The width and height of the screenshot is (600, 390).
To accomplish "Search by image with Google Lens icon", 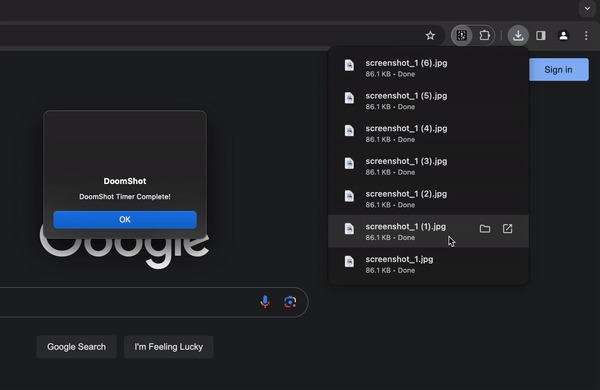I will (290, 302).
